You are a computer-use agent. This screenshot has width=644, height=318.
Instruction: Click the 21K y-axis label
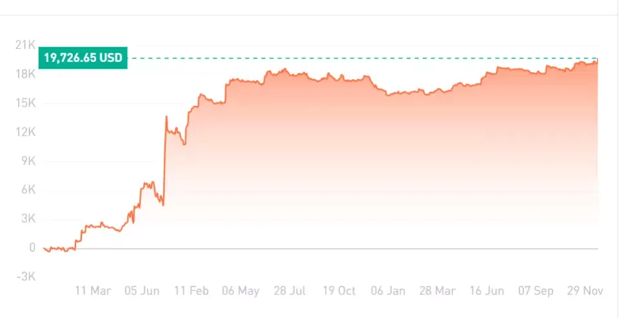tap(26, 45)
